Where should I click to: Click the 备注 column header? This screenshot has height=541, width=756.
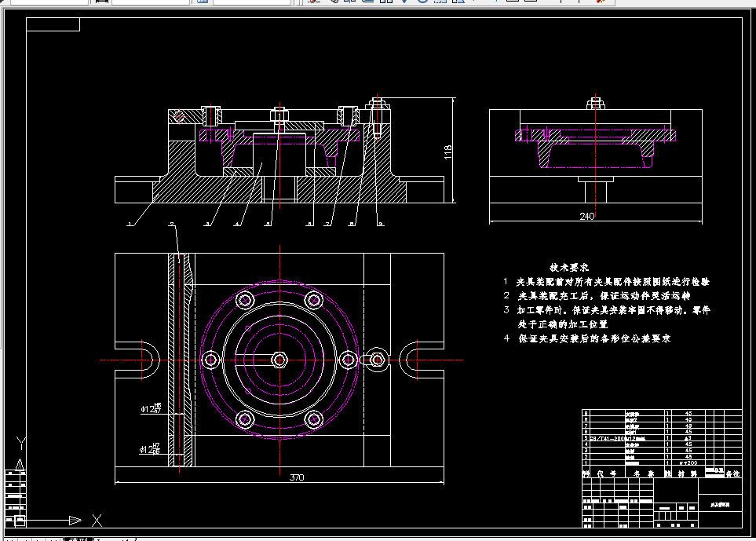point(733,473)
